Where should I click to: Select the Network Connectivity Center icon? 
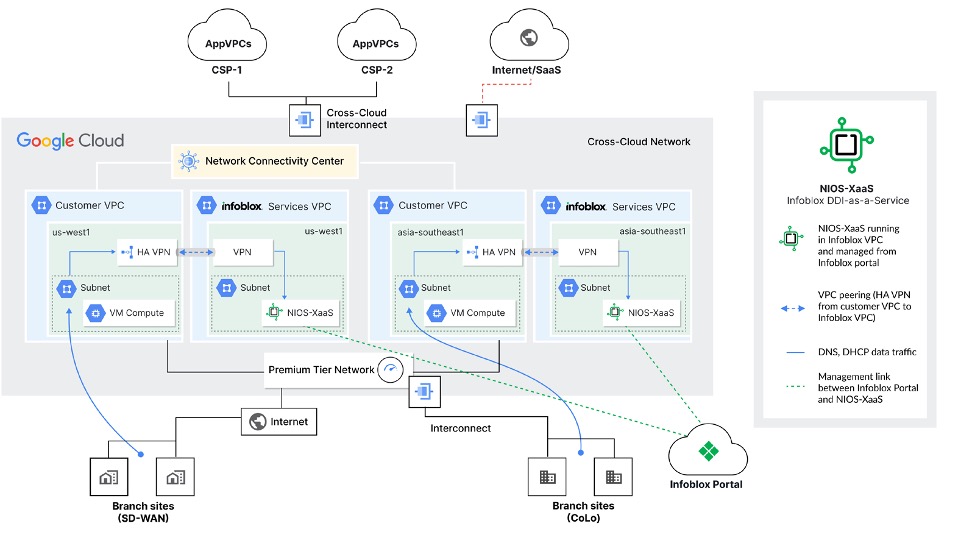188,160
